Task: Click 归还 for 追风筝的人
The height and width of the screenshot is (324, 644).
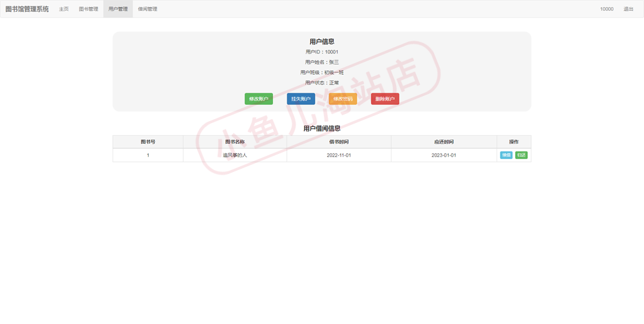Action: pos(521,155)
